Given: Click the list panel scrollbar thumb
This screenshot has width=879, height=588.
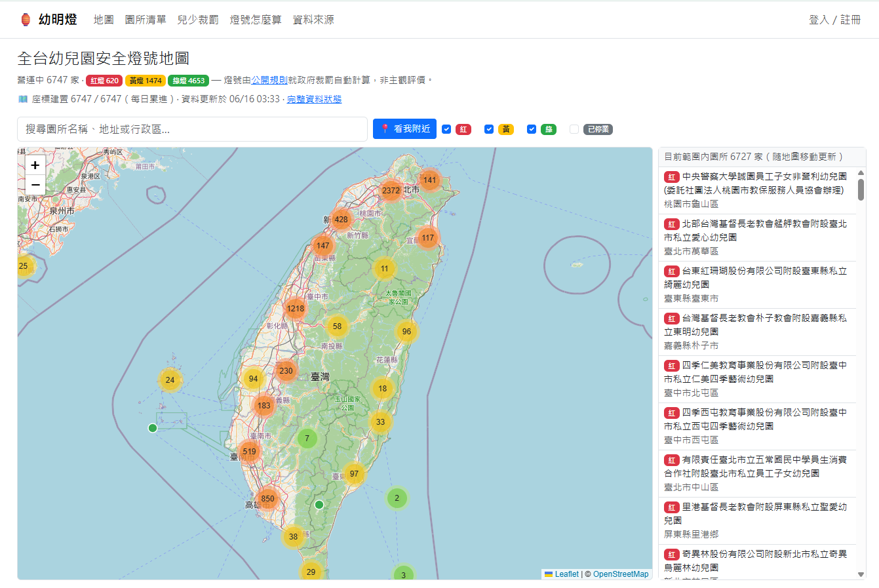Looking at the screenshot, I should 861,189.
